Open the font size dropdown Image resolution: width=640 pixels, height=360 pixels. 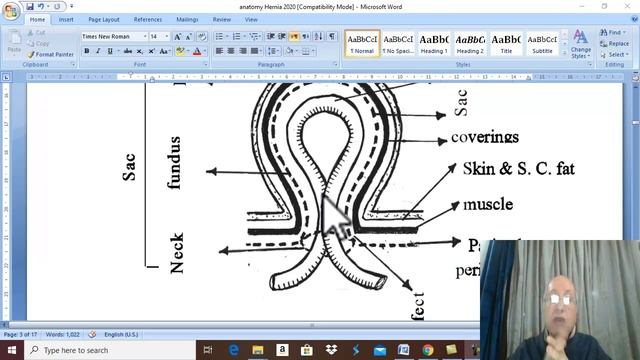(x=167, y=37)
